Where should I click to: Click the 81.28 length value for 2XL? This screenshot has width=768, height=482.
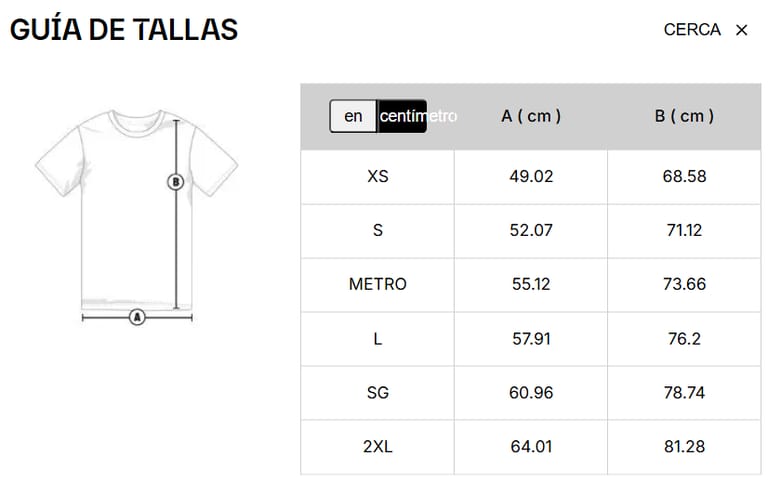tap(684, 446)
